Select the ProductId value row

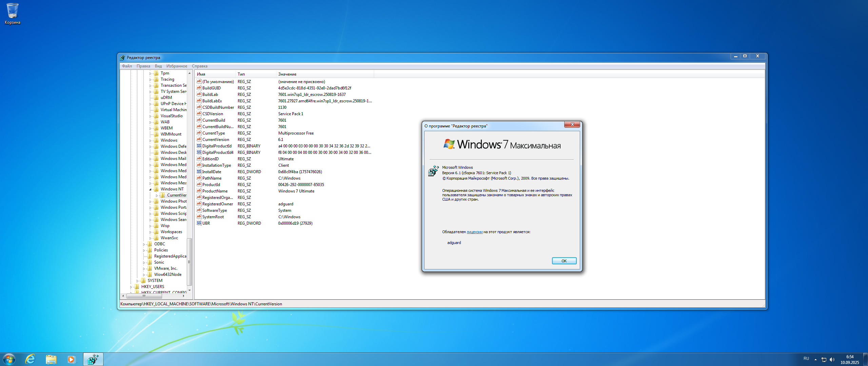click(285, 184)
